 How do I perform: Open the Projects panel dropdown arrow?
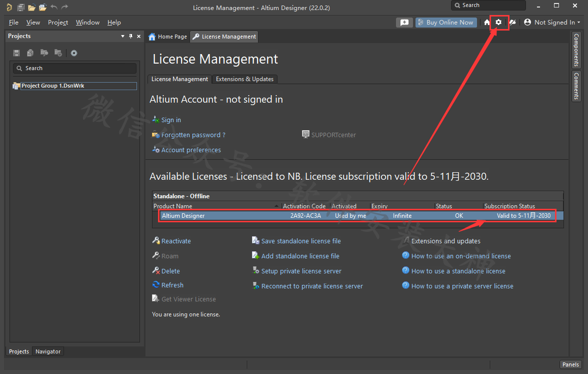(122, 36)
